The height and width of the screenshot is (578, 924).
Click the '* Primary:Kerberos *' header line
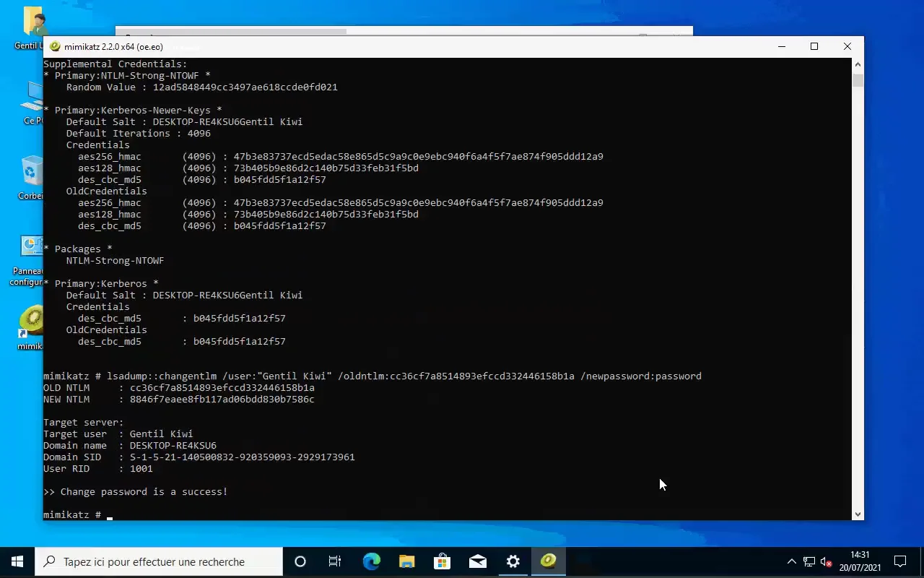(101, 284)
